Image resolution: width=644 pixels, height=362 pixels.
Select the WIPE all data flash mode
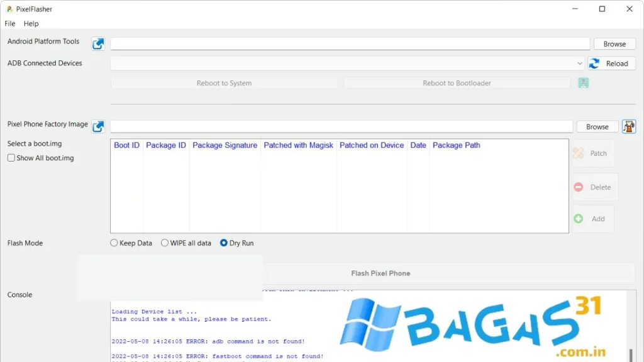point(165,243)
